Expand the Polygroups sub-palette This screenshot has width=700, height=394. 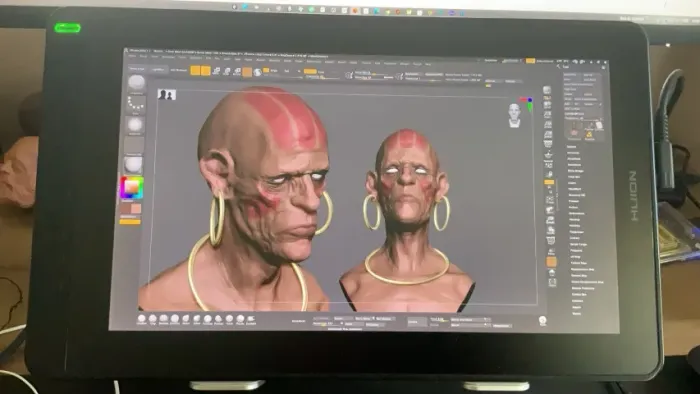[x=577, y=232]
